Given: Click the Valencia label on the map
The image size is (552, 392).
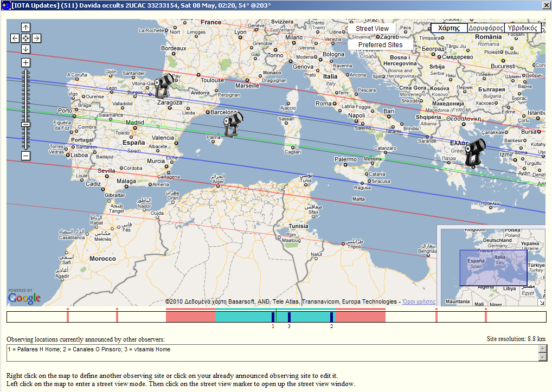Looking at the screenshot, I should [x=163, y=138].
